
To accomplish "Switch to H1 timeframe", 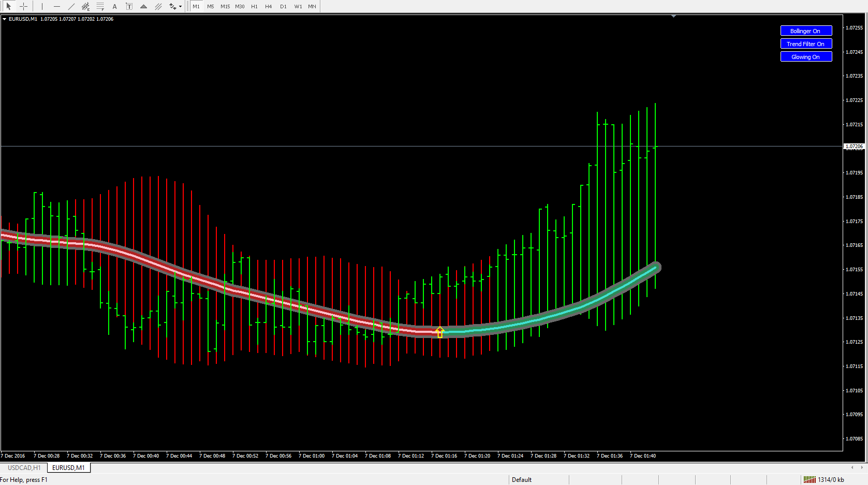I will click(x=254, y=6).
